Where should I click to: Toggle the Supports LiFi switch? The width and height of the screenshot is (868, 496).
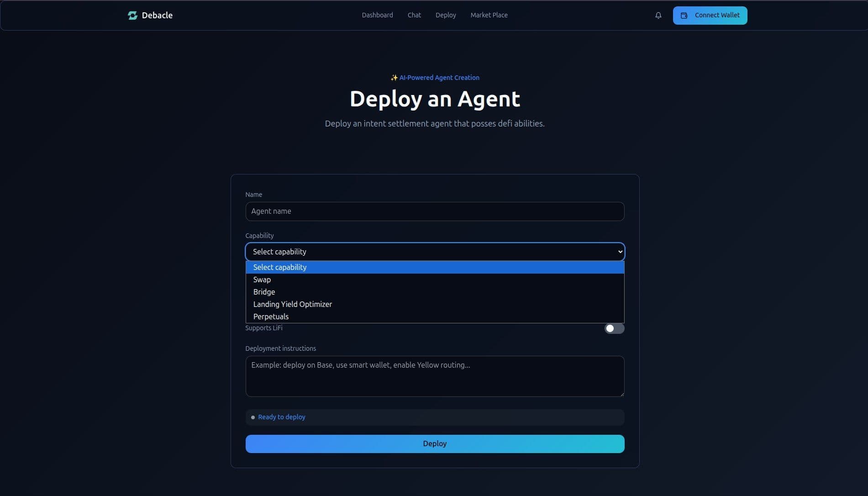[614, 328]
